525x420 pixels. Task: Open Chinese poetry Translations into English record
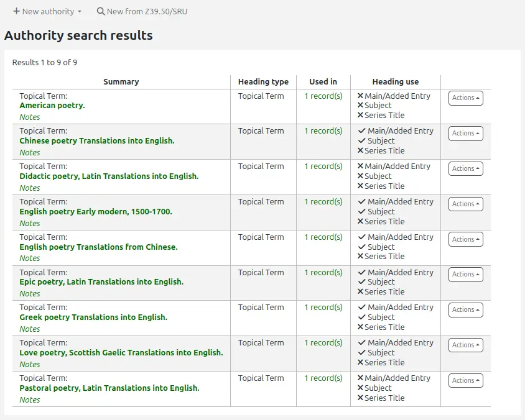[x=97, y=141]
